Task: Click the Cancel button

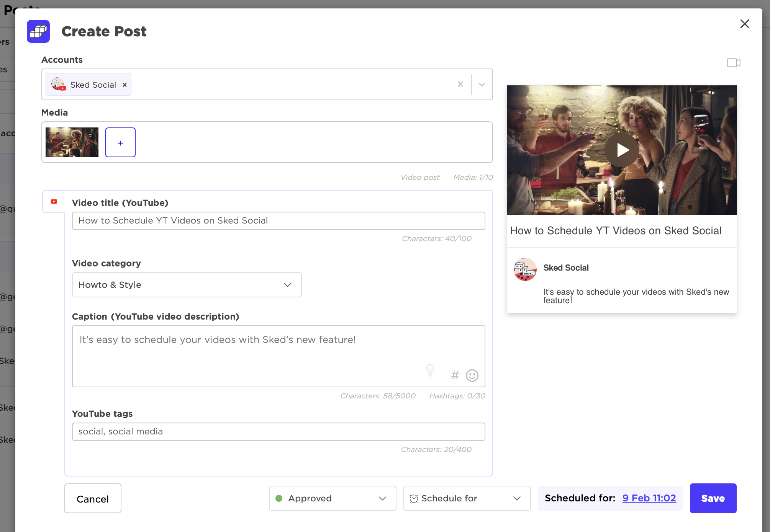Action: pyautogui.click(x=93, y=498)
